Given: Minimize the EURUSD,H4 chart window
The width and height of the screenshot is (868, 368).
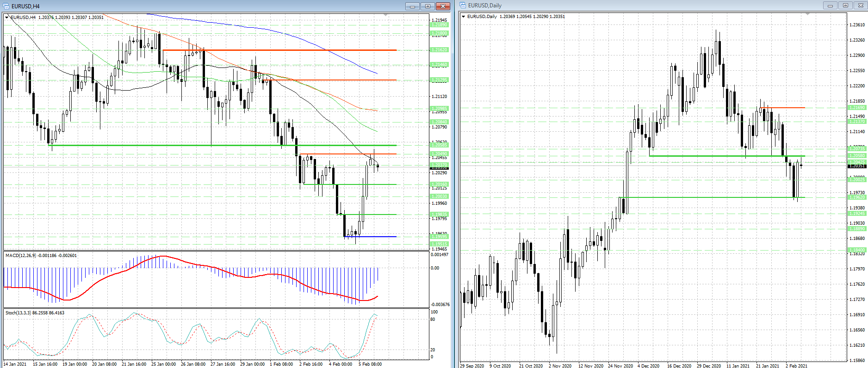Looking at the screenshot, I should point(412,6).
